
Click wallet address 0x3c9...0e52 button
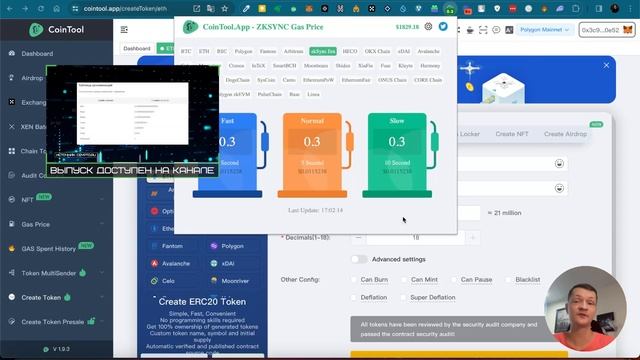pyautogui.click(x=607, y=30)
